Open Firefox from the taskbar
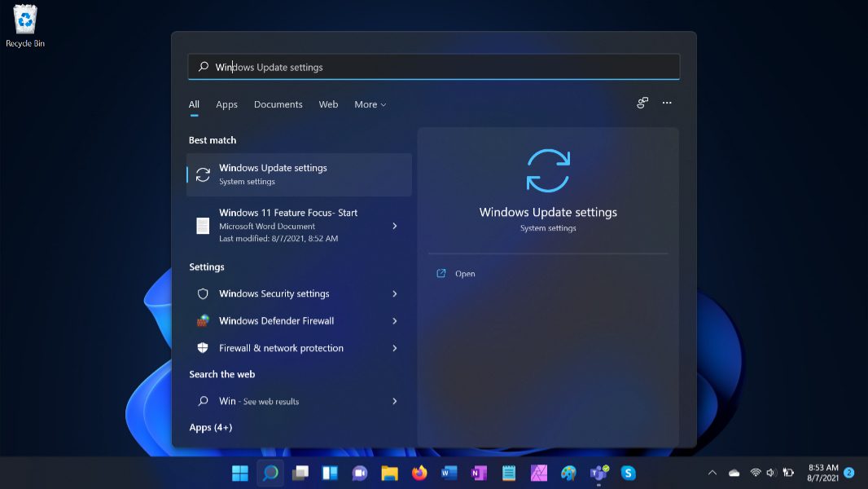This screenshot has width=868, height=489. (419, 473)
